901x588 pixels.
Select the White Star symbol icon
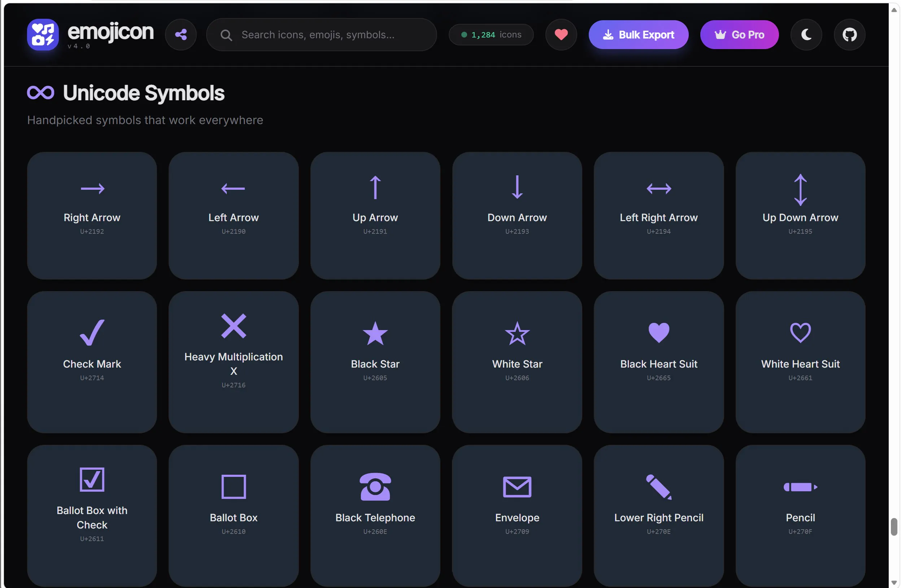coord(517,333)
